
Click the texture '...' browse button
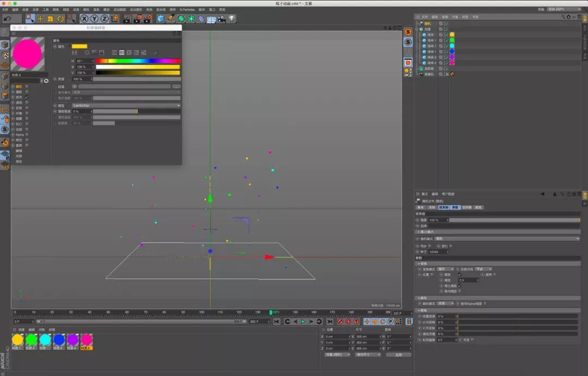coord(176,87)
